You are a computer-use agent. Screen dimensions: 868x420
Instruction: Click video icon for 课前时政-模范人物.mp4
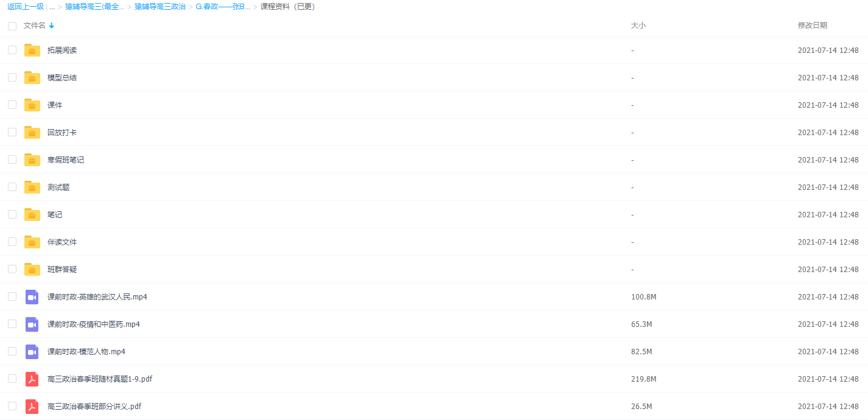point(32,352)
